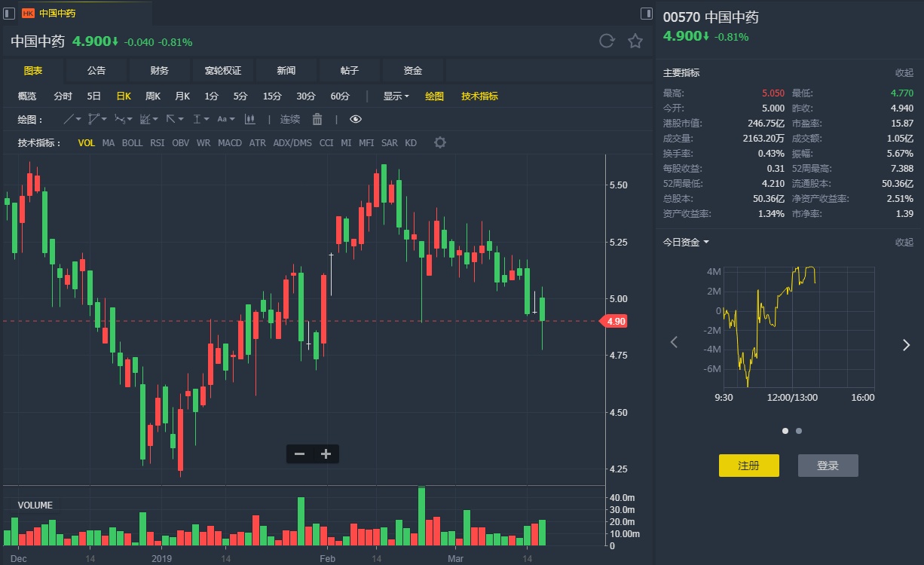Toggle the 连续 continuous drawing mode

[x=290, y=119]
